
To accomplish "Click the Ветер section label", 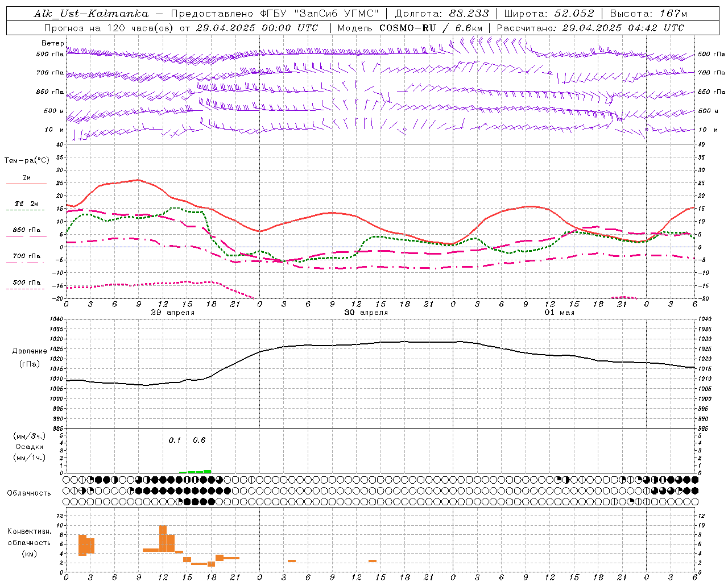I will (53, 43).
